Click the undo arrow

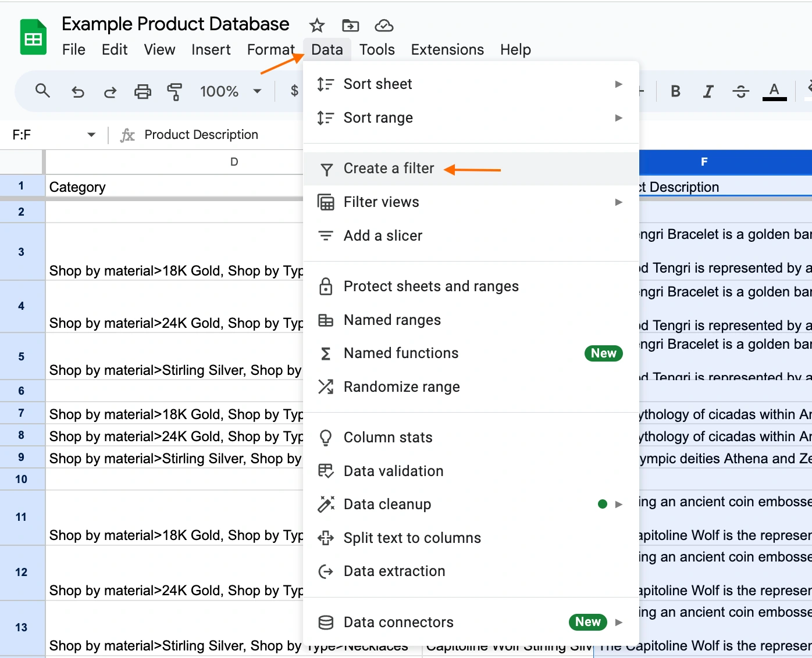[x=77, y=92]
